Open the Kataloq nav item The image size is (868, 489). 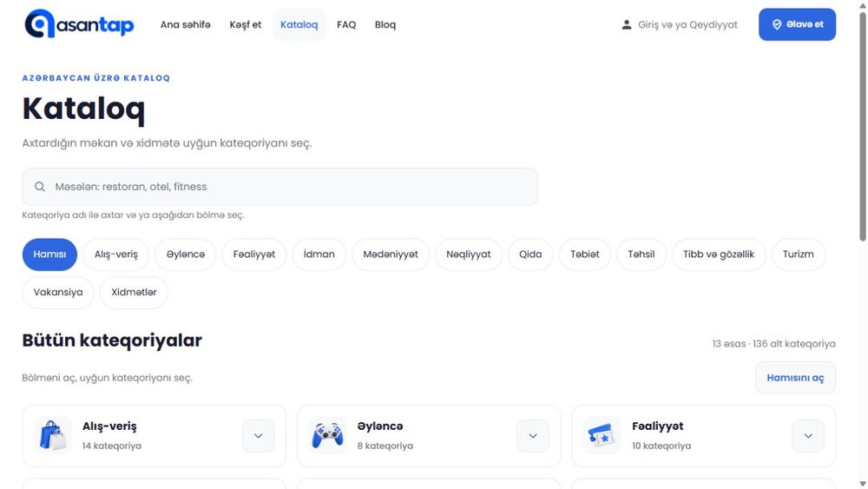coord(299,24)
